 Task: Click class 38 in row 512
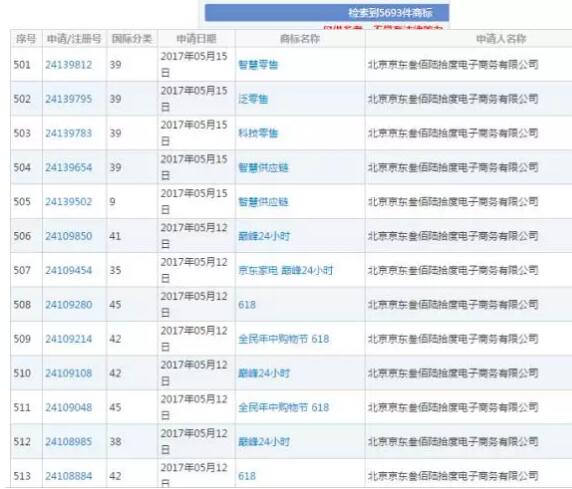pos(115,442)
